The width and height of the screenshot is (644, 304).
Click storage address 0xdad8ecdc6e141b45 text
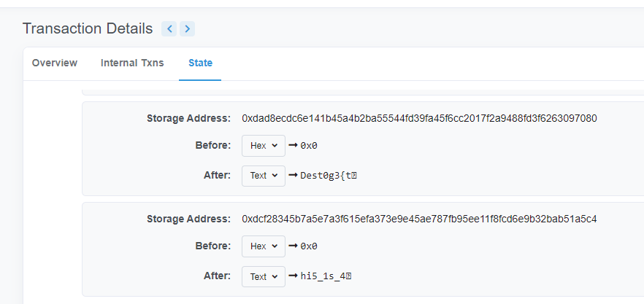click(x=419, y=119)
